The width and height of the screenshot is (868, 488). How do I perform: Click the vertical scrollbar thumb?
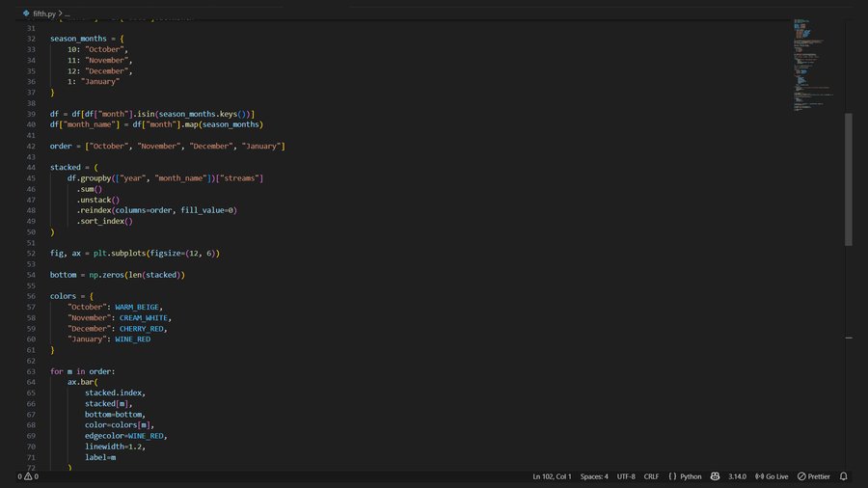pos(849,178)
